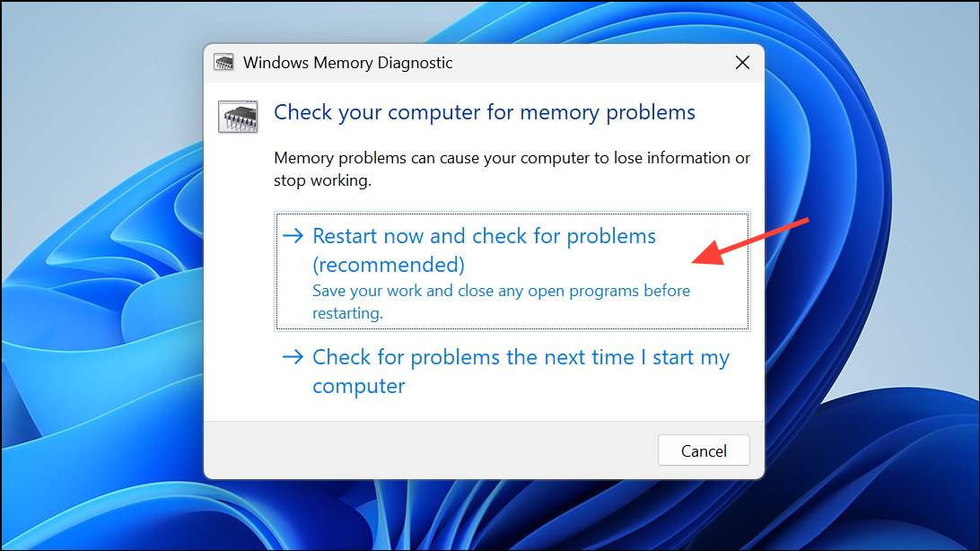This screenshot has width=980, height=551.
Task: Click the Cancel button
Action: (x=704, y=450)
